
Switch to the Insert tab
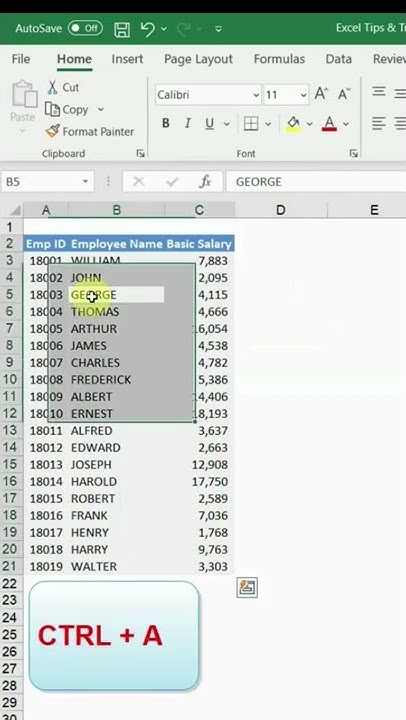coord(127,59)
